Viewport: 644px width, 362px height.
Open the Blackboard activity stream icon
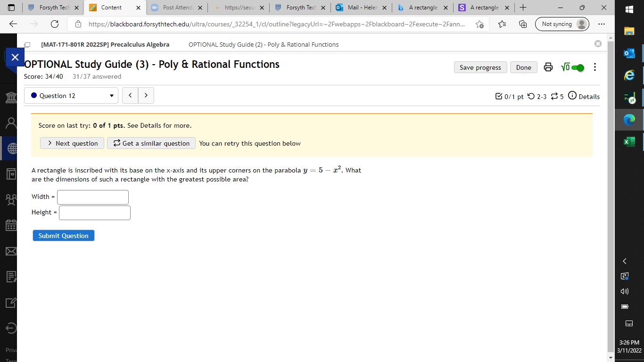click(10, 174)
